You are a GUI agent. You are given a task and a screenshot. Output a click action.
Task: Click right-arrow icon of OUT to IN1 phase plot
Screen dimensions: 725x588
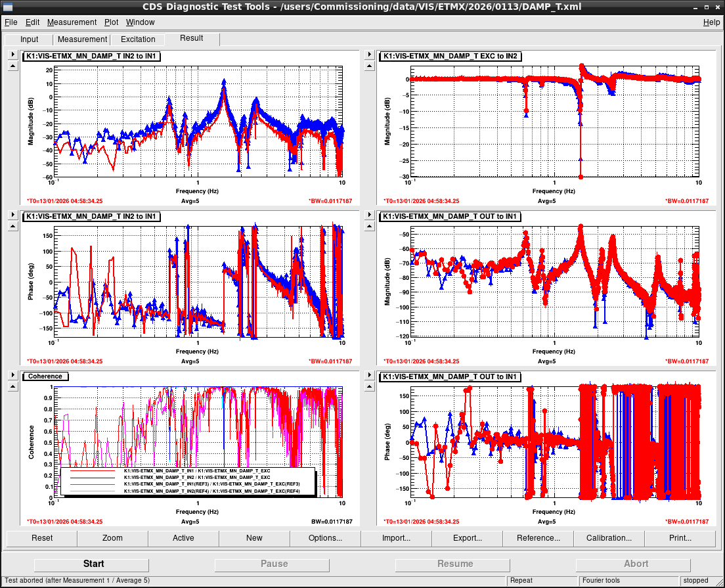pos(370,375)
